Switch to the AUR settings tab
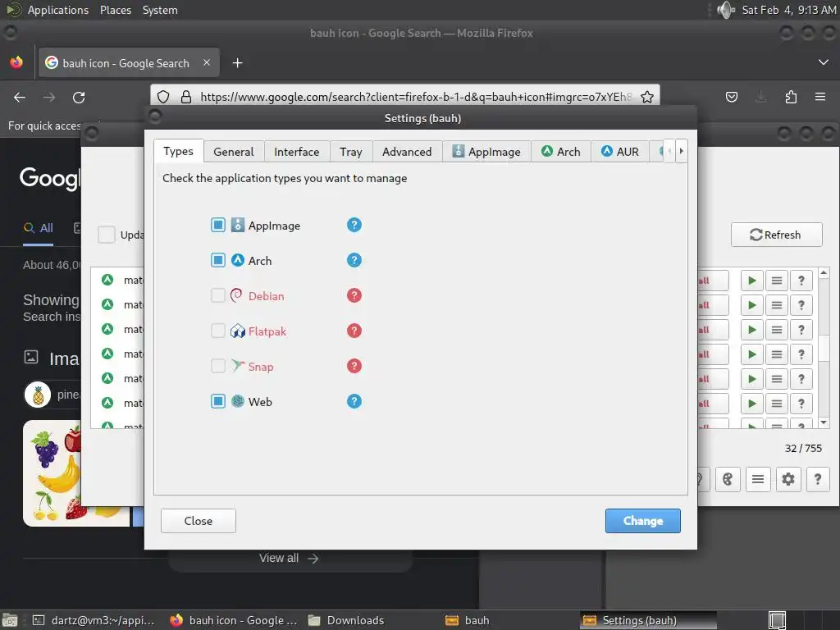This screenshot has width=840, height=630. click(620, 152)
